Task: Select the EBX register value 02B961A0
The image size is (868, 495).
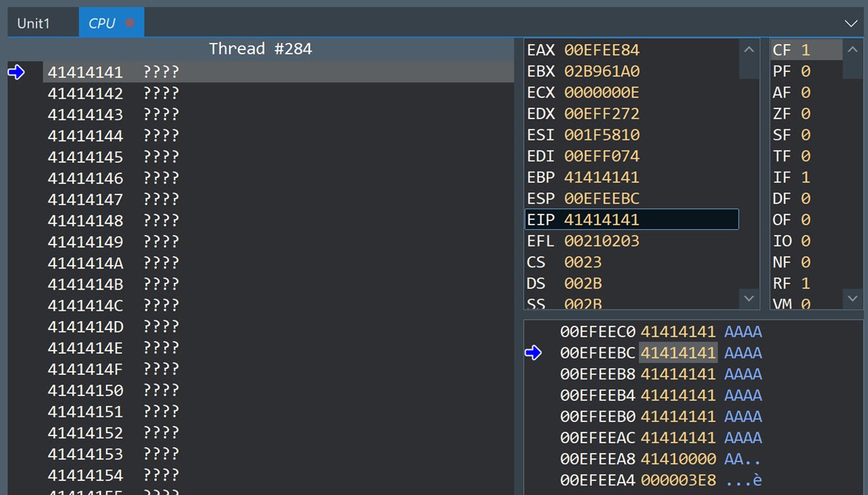Action: (601, 71)
